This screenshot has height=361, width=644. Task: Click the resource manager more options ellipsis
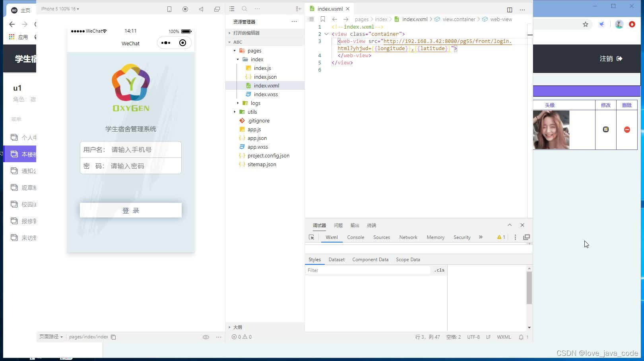tap(294, 21)
